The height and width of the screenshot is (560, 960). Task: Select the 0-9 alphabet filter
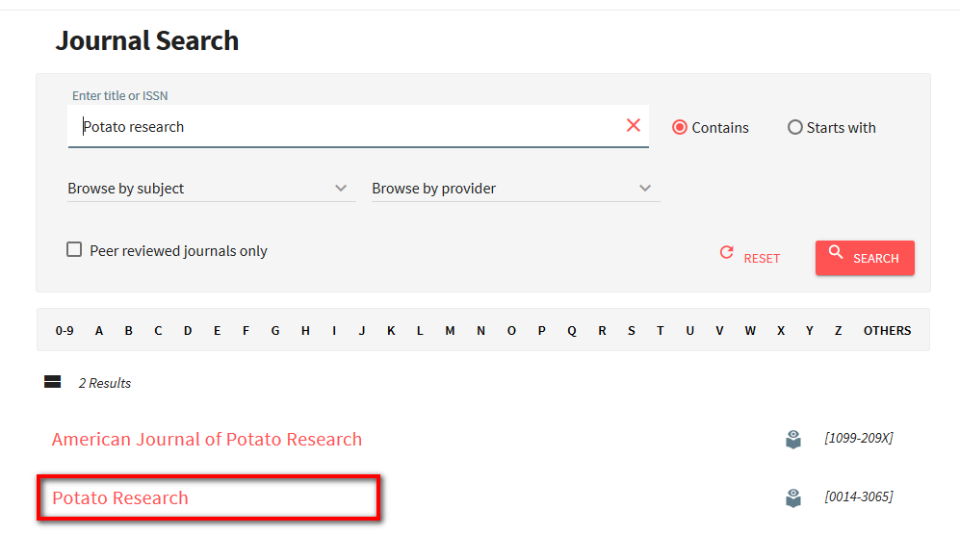(x=65, y=330)
